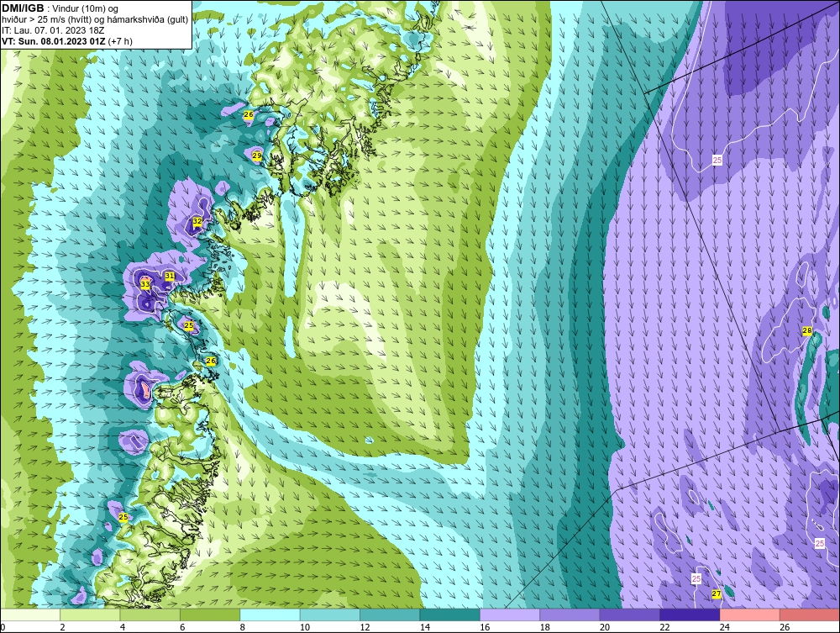Pick the 4–6 m/s light green legend swatch

(x=150, y=615)
